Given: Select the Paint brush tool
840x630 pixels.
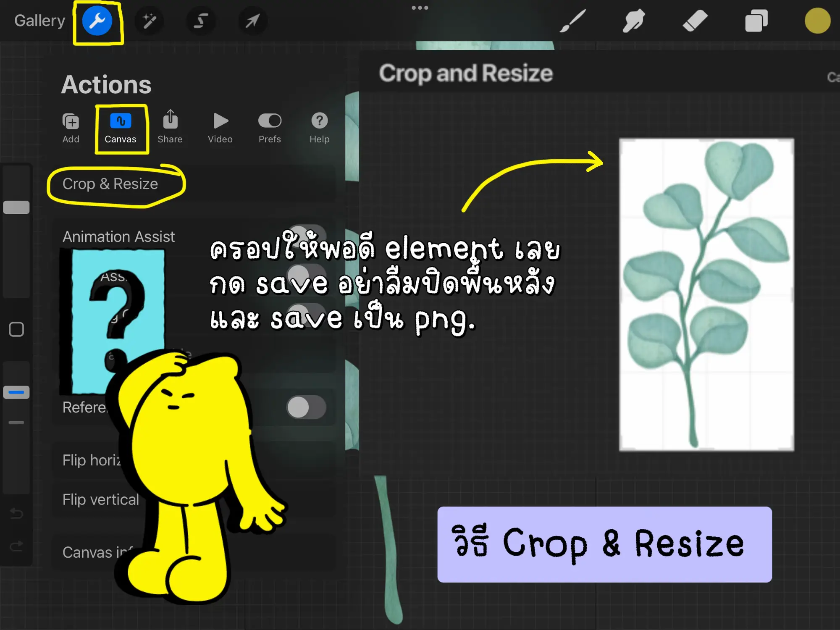Looking at the screenshot, I should 573,21.
